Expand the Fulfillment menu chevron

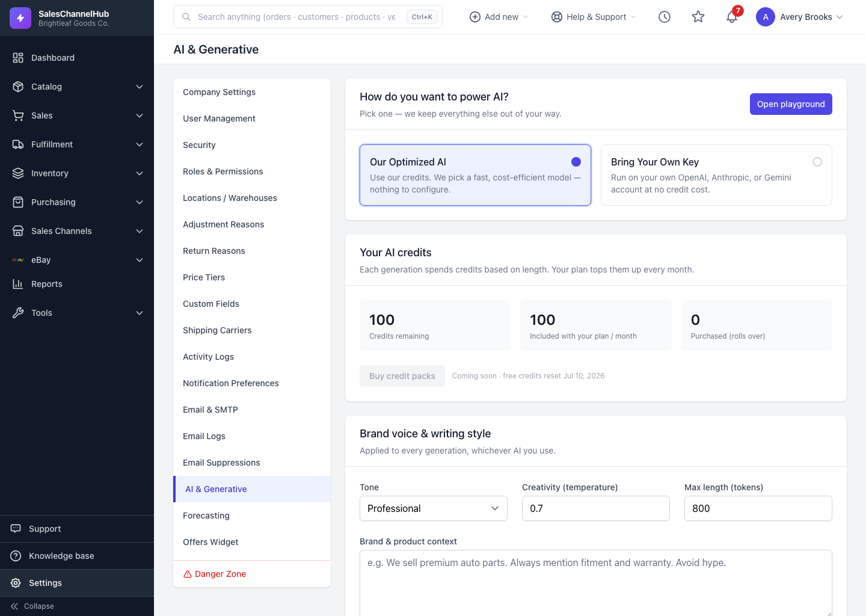[140, 144]
